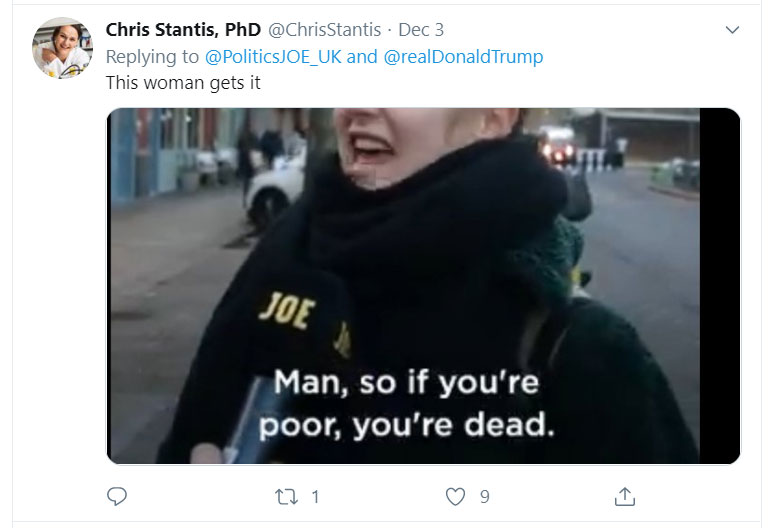The height and width of the screenshot is (528, 776).
Task: Expand the tweet's more options chevron
Action: (x=731, y=31)
